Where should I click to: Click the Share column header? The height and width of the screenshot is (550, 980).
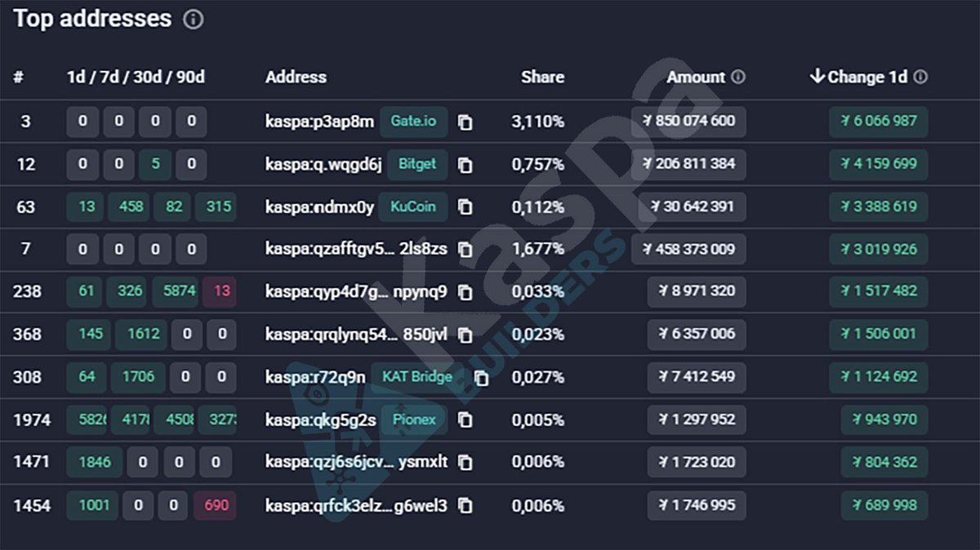click(x=542, y=77)
